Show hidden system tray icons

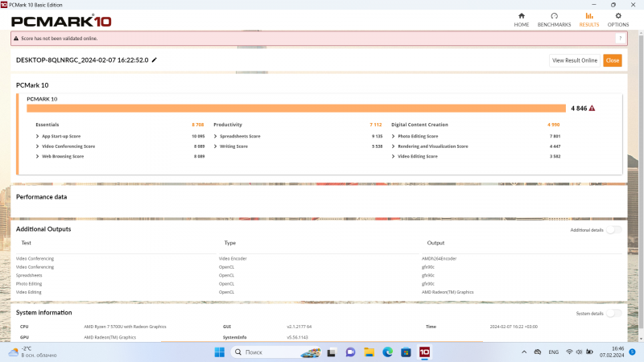click(524, 352)
